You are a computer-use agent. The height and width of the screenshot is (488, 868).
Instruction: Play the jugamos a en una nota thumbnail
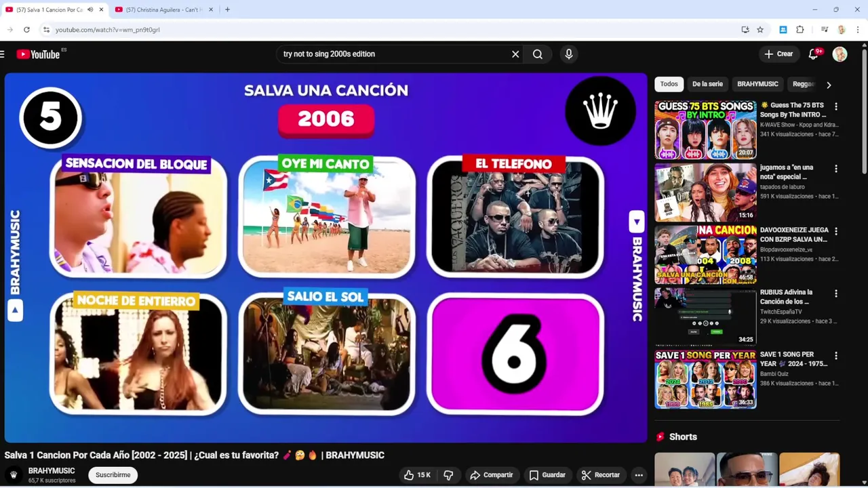coord(705,192)
